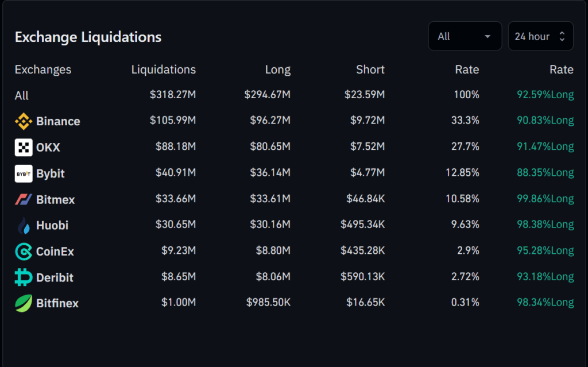Click Binance liquidations $105.99M
The height and width of the screenshot is (367, 588).
pyautogui.click(x=173, y=120)
